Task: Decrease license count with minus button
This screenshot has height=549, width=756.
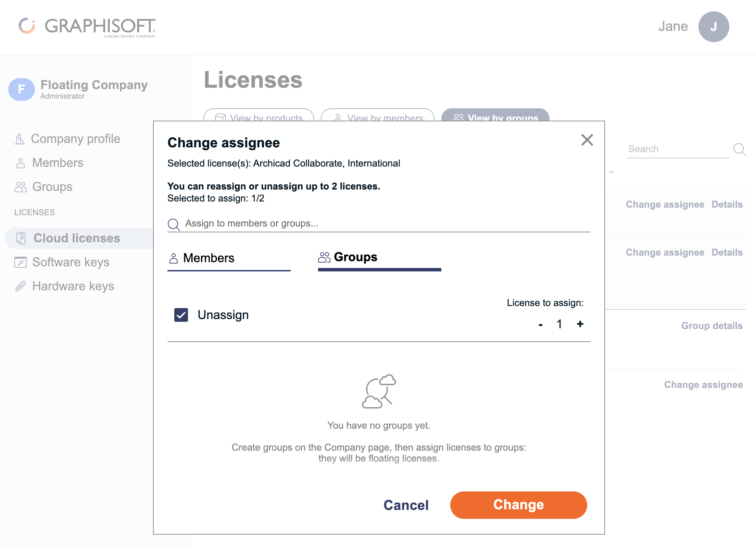Action: (x=541, y=324)
